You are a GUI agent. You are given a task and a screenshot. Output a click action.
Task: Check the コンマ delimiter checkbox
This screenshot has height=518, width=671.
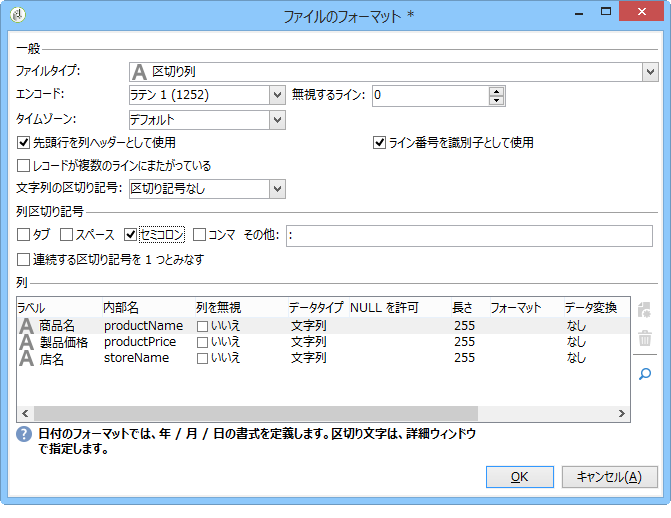199,235
